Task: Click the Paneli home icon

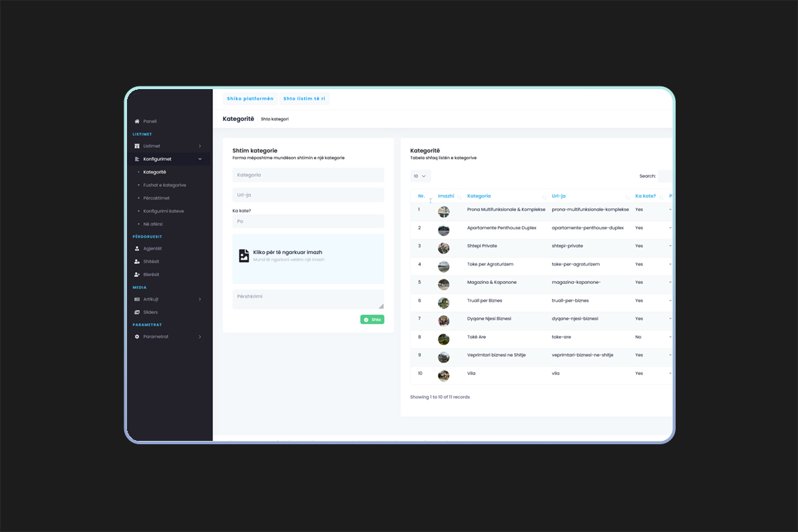Action: pos(137,122)
